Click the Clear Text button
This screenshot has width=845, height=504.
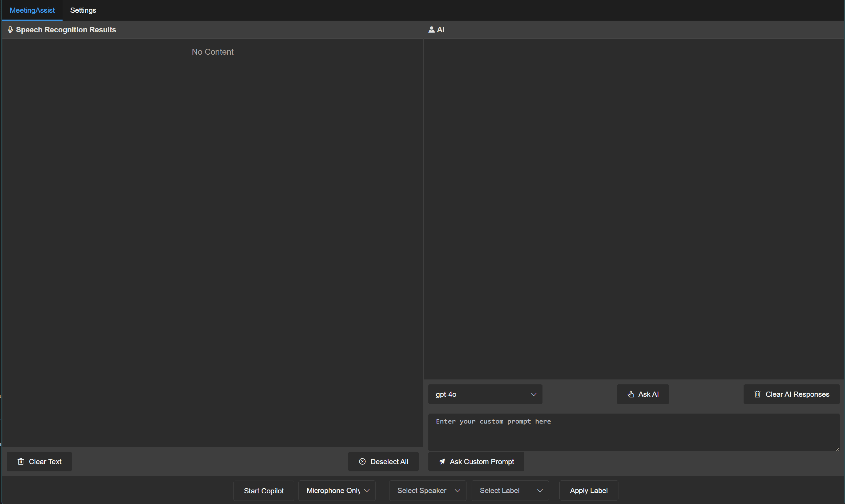[x=39, y=462]
